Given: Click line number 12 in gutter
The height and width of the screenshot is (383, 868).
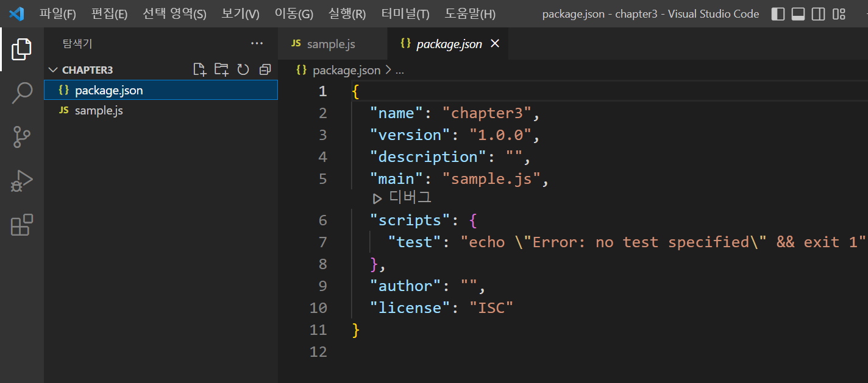Looking at the screenshot, I should (318, 351).
